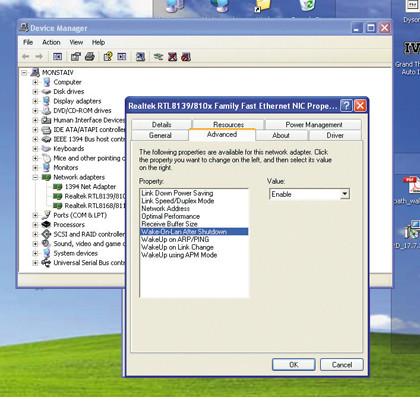420x397 pixels.
Task: Select the Processors category icon
Action: (x=46, y=225)
